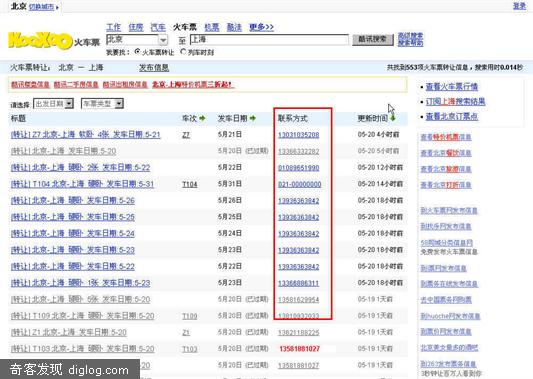Click train number link T109
This screenshot has width=533, height=379.
(x=190, y=316)
